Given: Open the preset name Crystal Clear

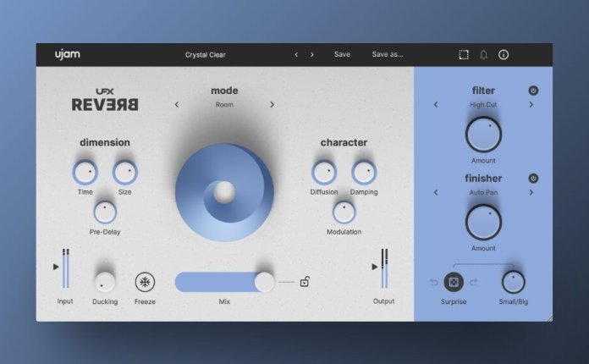Looking at the screenshot, I should (x=205, y=55).
